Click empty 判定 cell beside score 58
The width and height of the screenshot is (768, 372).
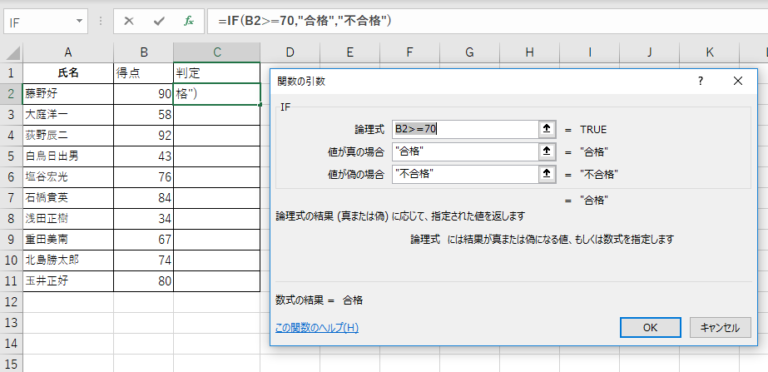(x=217, y=115)
